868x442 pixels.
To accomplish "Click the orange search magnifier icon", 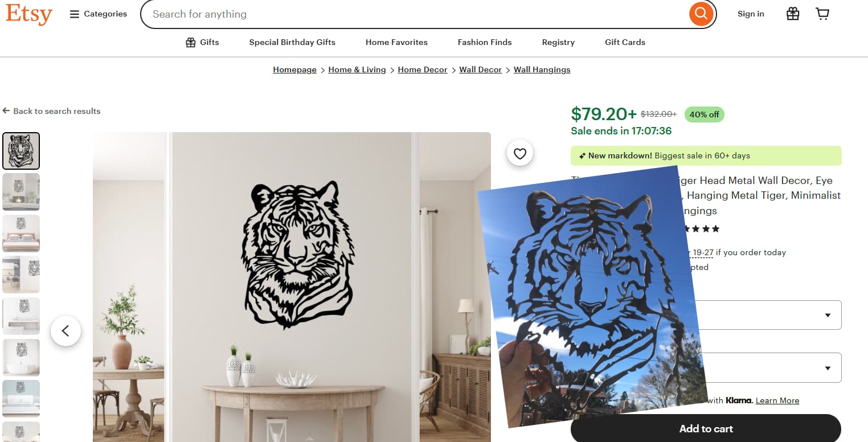I will coord(701,14).
